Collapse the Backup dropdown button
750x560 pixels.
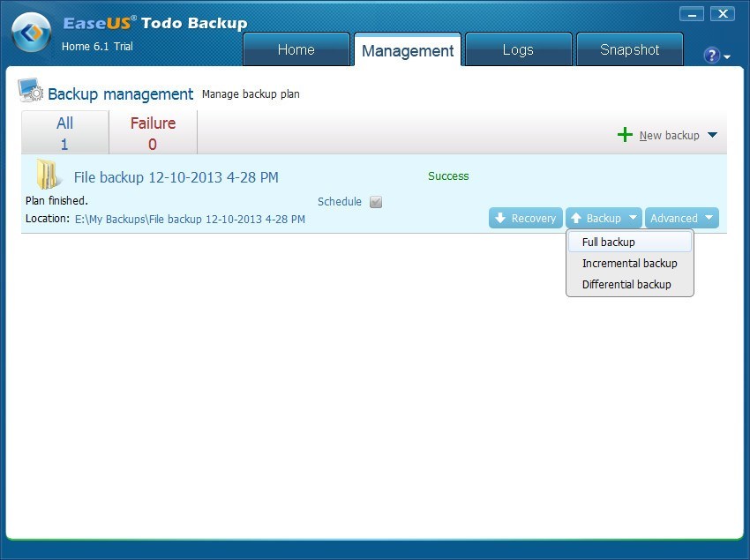(604, 218)
